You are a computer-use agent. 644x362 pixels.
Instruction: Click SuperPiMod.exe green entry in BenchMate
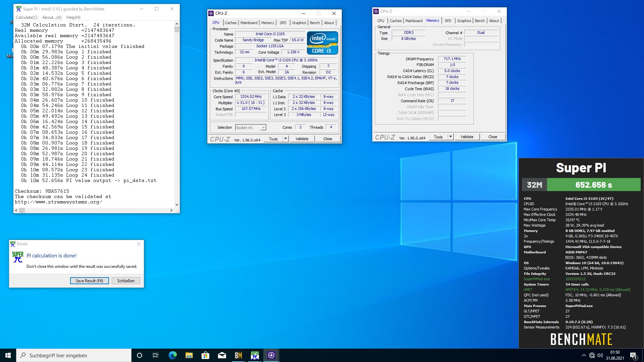pyautogui.click(x=537, y=279)
